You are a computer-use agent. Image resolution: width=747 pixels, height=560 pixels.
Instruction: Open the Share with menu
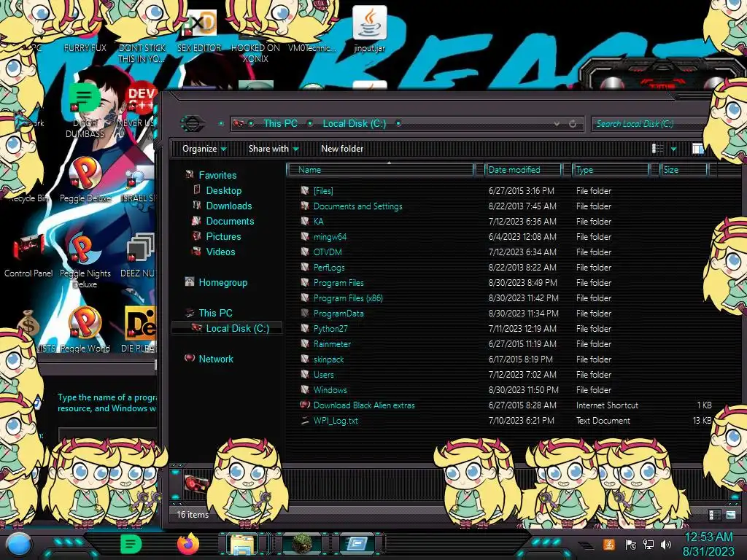[x=274, y=149]
